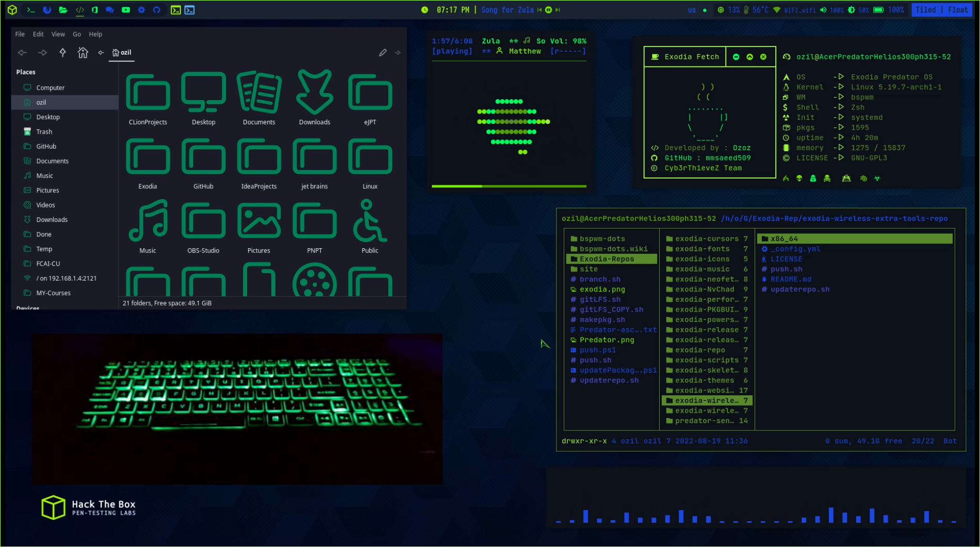This screenshot has height=547, width=980.
Task: Open the file manager launcher in top bar
Action: coord(63,10)
